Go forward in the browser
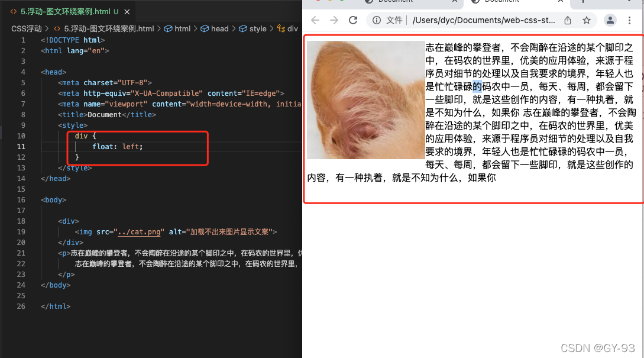 pos(334,20)
